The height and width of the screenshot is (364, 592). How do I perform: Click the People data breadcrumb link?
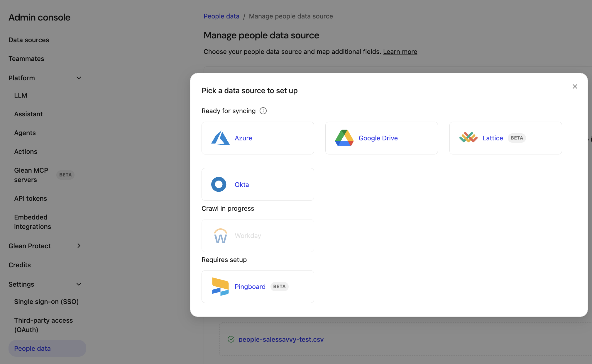point(221,16)
